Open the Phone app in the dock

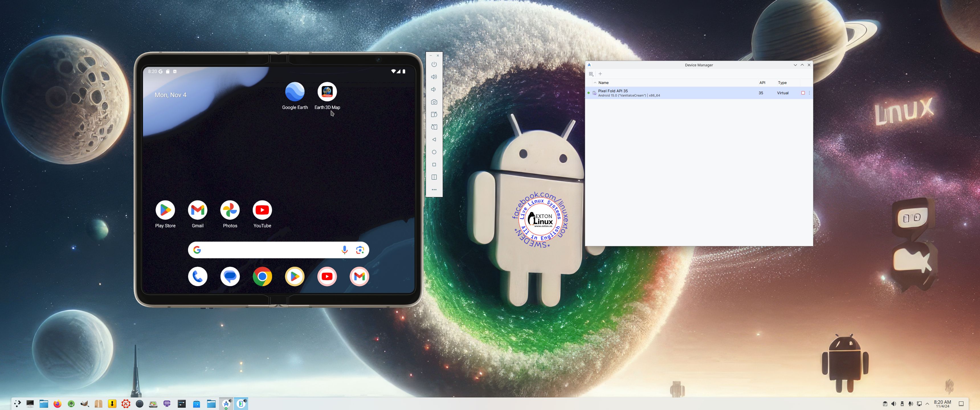click(197, 276)
